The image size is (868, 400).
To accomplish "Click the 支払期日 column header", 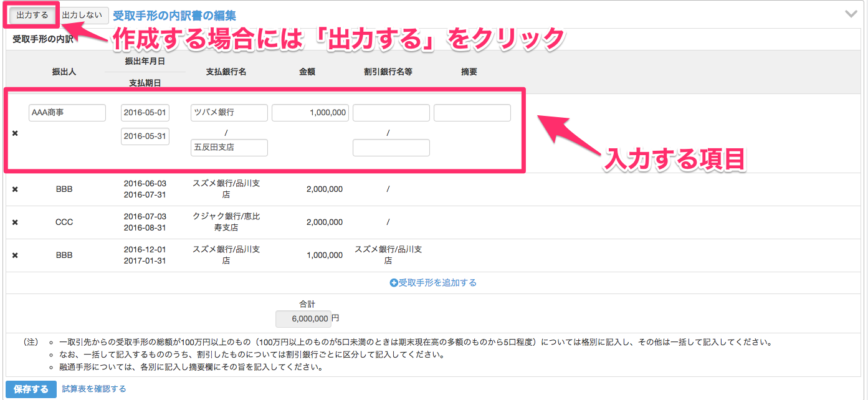I will [x=145, y=83].
